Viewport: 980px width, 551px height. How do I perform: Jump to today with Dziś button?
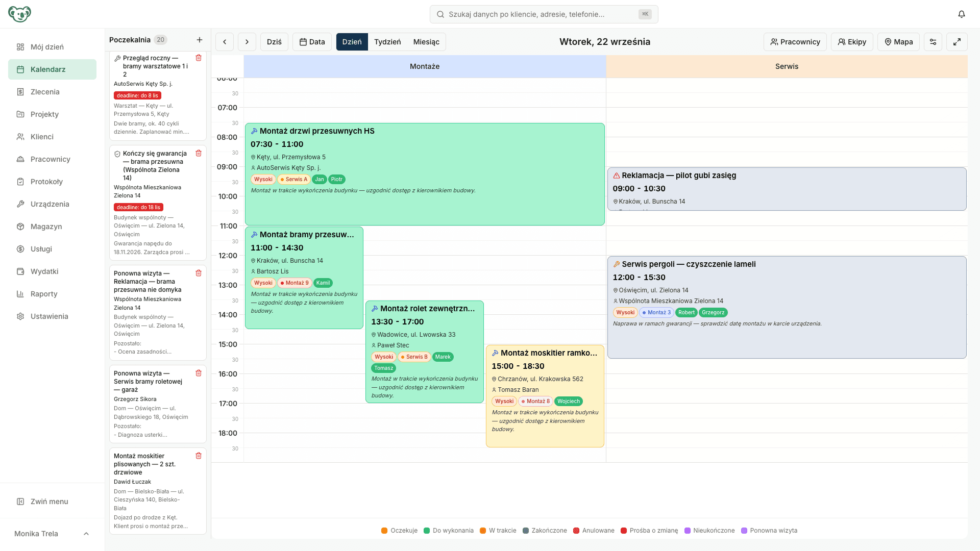click(274, 42)
